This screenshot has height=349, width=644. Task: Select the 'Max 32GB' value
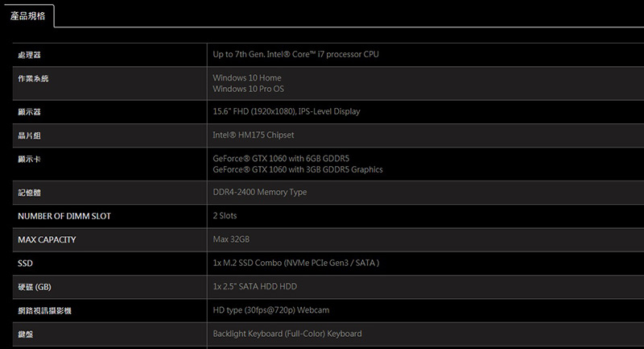[231, 239]
